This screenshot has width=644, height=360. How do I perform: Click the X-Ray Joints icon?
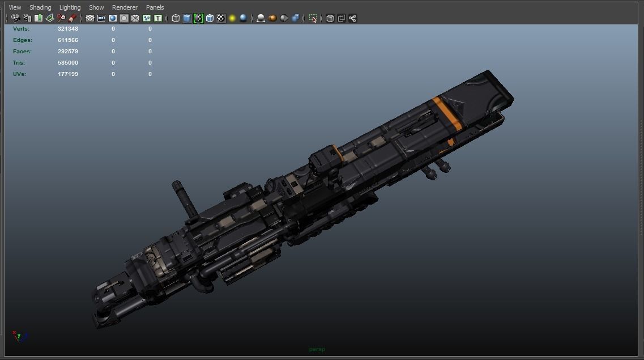(352, 18)
